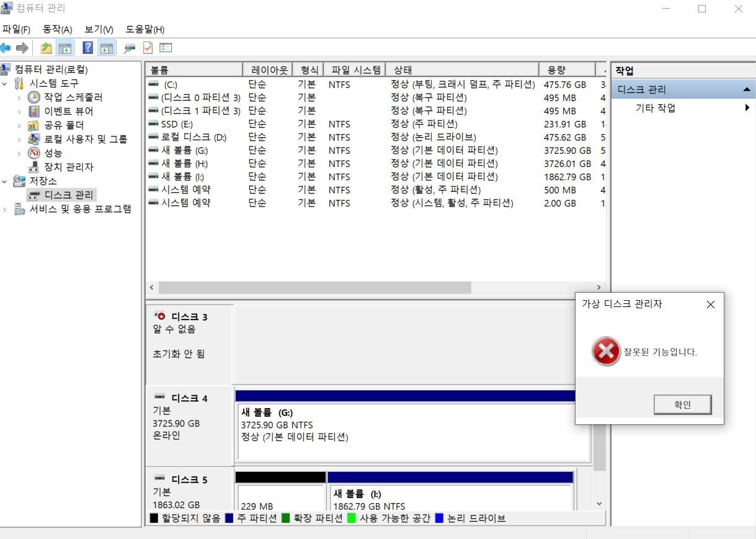Select the (디스크 0 파티션 3) row
Screen dimensions: 756x539
(x=375, y=97)
